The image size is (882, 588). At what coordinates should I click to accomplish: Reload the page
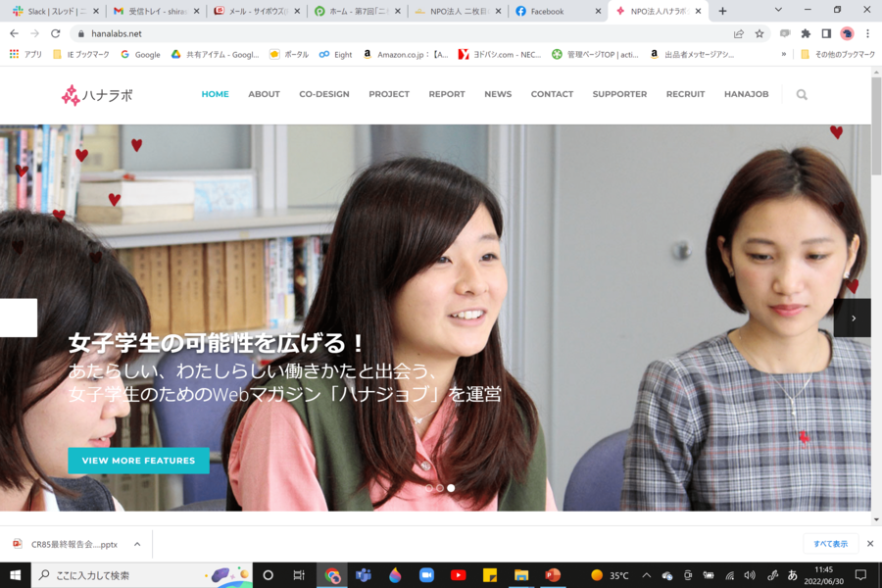point(55,33)
